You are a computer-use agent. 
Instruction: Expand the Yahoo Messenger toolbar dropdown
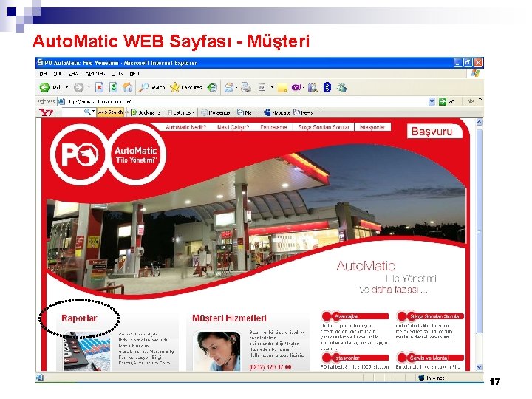coord(233,112)
